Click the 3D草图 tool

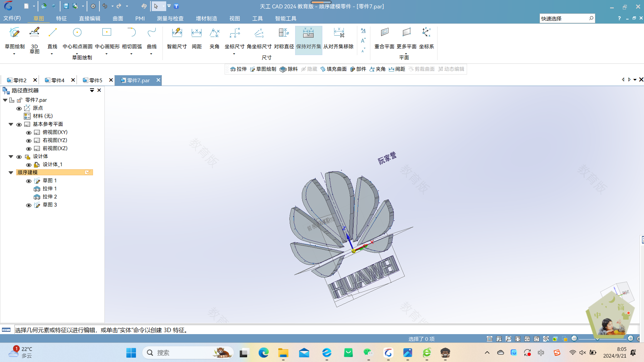[34, 40]
